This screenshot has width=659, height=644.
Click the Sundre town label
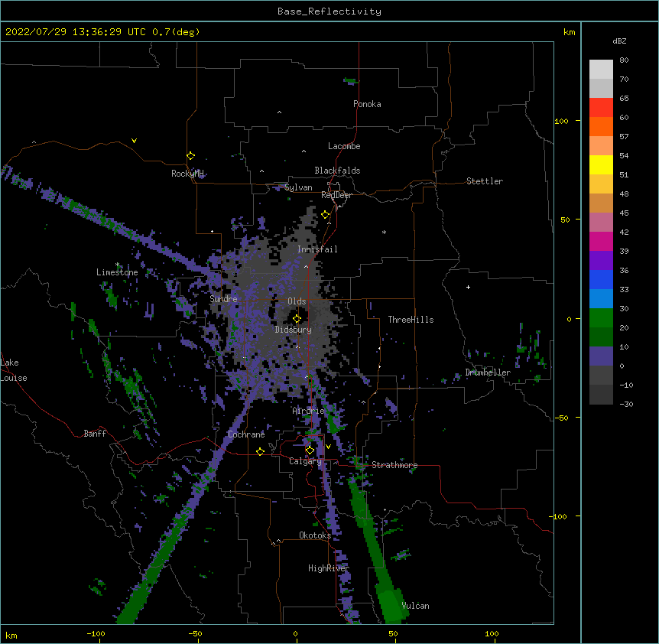[x=223, y=299]
